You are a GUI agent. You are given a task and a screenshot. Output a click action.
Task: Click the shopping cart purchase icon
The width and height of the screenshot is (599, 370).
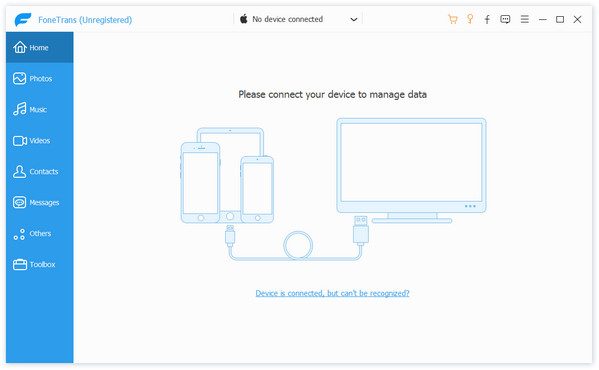click(x=453, y=19)
